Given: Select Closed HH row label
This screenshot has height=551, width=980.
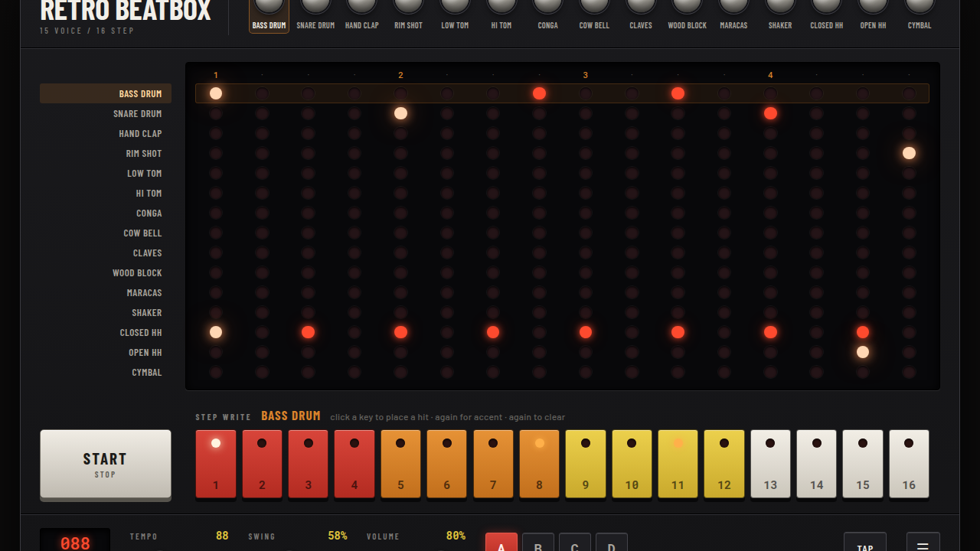Looking at the screenshot, I should pos(106,332).
